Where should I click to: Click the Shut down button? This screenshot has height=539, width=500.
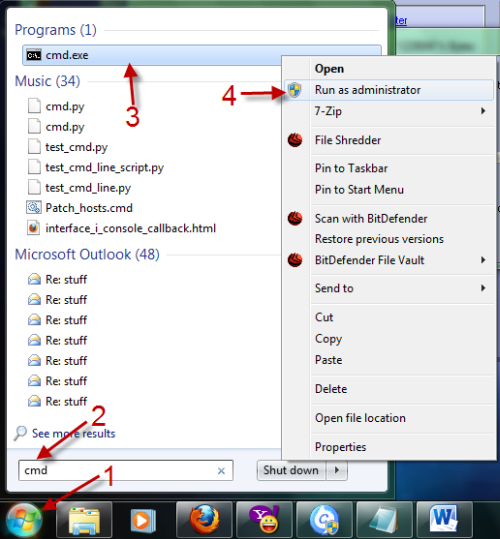[291, 470]
